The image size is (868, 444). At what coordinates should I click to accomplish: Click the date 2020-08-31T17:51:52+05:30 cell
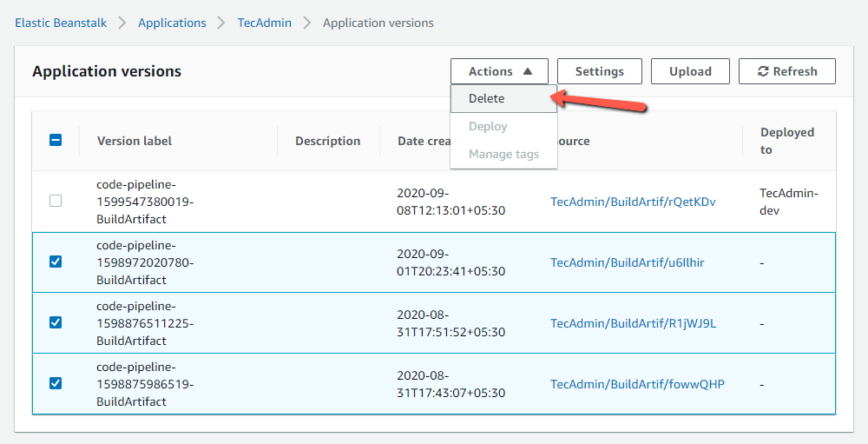(x=451, y=324)
